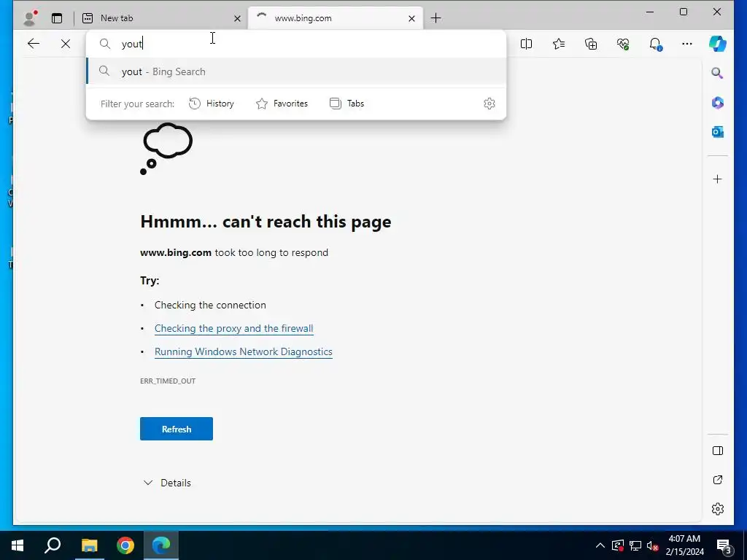The width and height of the screenshot is (747, 560).
Task: Open the Edge profile avatar
Action: coord(30,18)
